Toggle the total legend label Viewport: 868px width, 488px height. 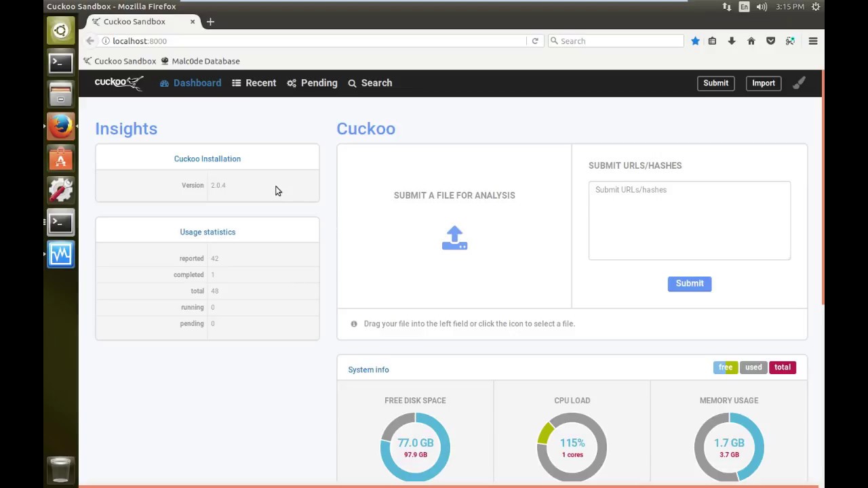tap(783, 367)
